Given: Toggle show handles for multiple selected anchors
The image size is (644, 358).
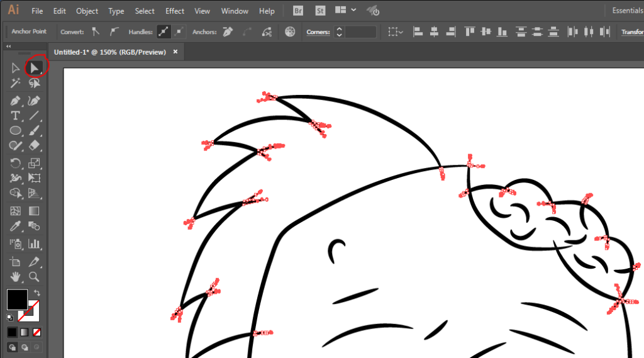Looking at the screenshot, I should [164, 31].
